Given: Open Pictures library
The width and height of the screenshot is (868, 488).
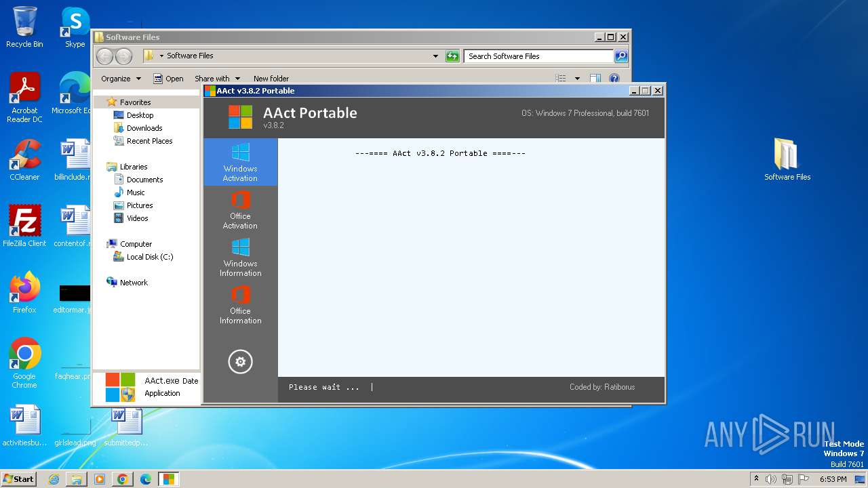Looking at the screenshot, I should tap(140, 205).
